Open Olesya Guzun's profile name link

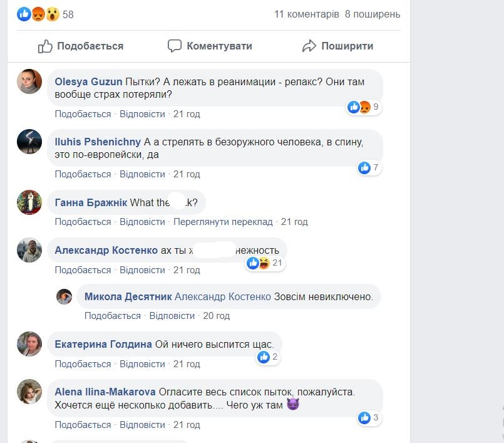pos(88,81)
